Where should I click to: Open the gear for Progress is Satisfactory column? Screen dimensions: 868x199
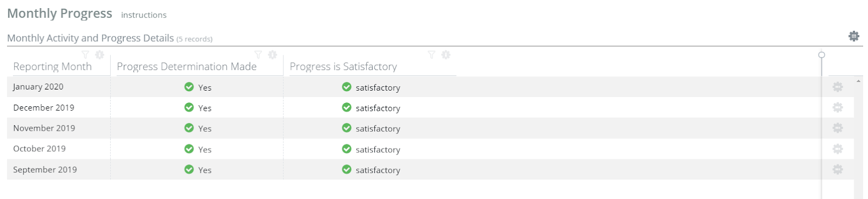click(446, 55)
